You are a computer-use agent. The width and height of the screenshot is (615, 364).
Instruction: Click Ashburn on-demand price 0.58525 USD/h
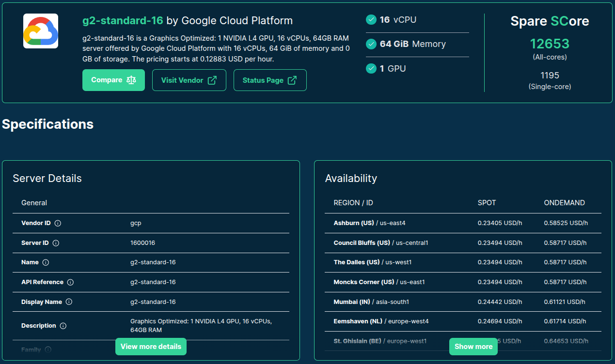pyautogui.click(x=566, y=223)
